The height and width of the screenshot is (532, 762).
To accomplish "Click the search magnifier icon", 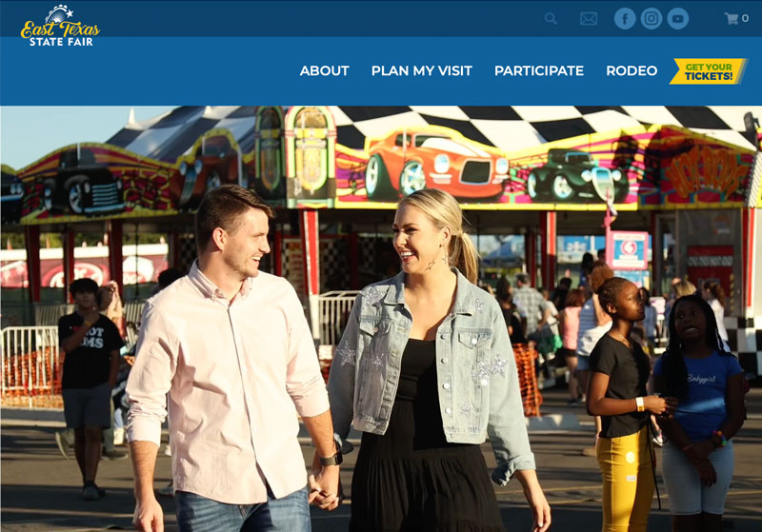I will 551,18.
